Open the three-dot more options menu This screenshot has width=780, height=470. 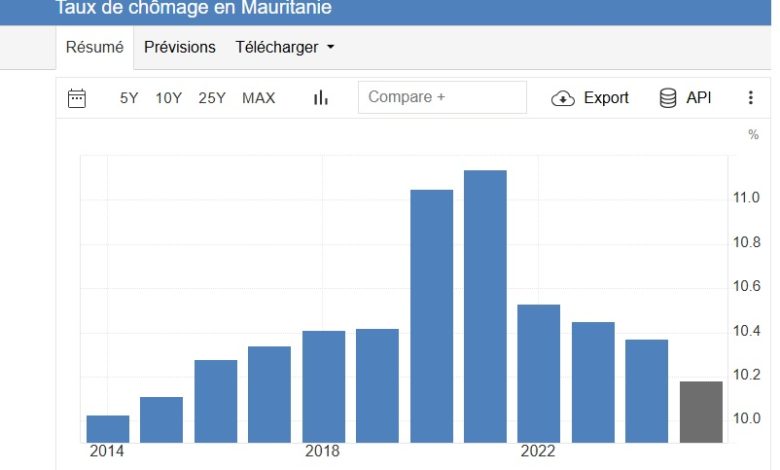tap(750, 98)
